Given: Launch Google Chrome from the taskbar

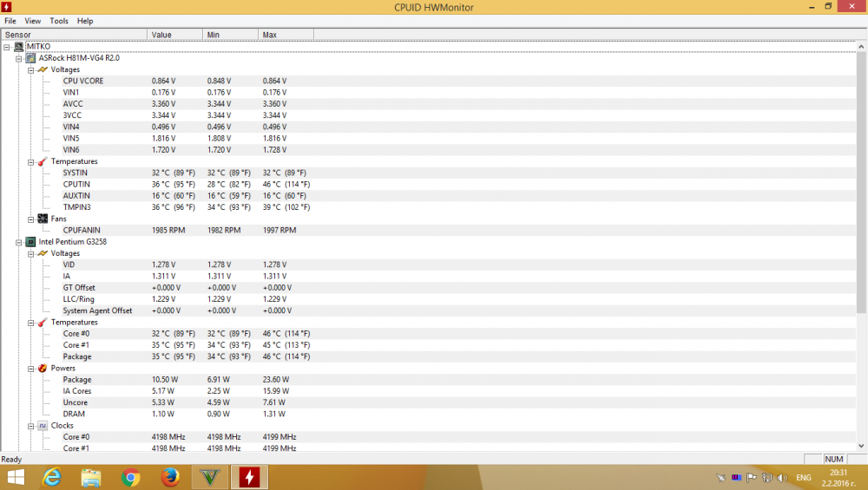Looking at the screenshot, I should pos(131,477).
